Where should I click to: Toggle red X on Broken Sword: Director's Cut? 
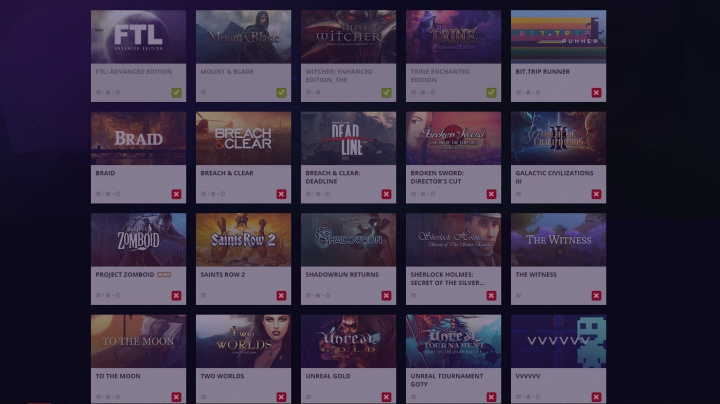(x=491, y=194)
